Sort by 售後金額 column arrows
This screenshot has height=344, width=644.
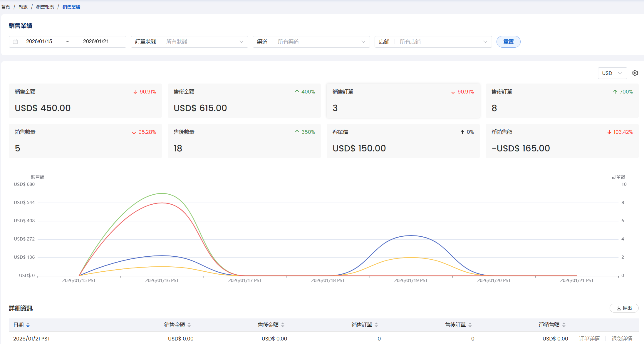tap(283, 325)
